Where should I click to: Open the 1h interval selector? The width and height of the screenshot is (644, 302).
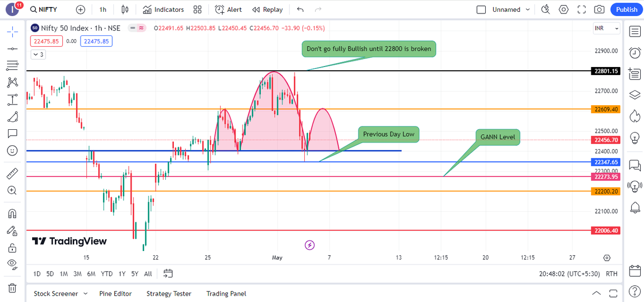(x=103, y=9)
